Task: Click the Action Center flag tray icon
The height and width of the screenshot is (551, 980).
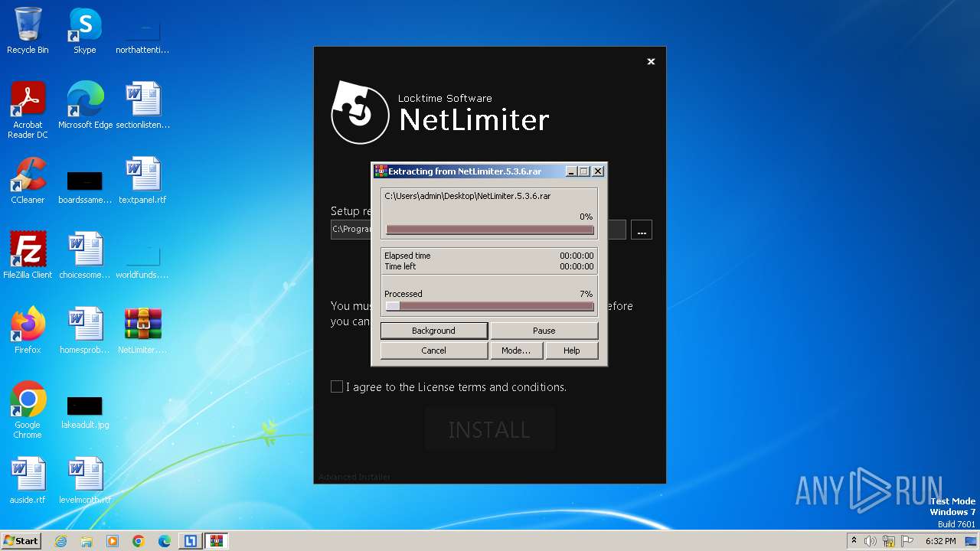Action: [x=907, y=541]
